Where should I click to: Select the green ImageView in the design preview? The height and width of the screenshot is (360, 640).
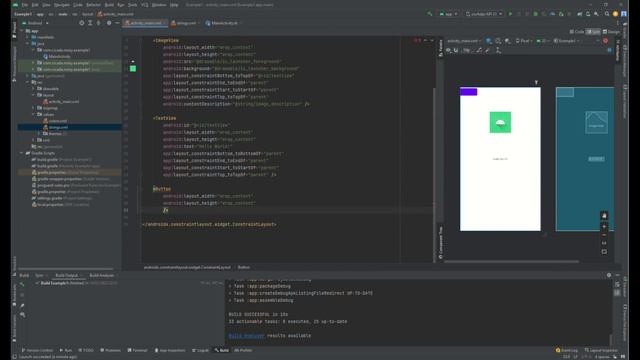500,122
